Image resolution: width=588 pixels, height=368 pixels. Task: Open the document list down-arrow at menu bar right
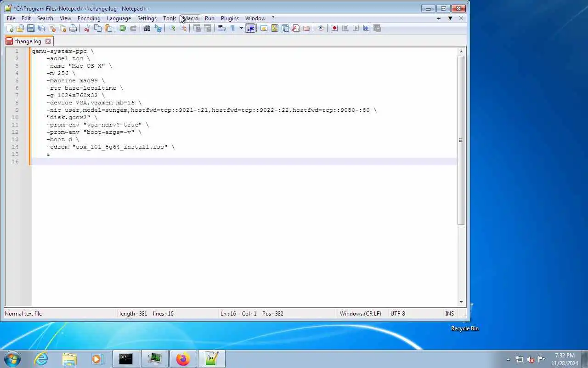coord(450,18)
